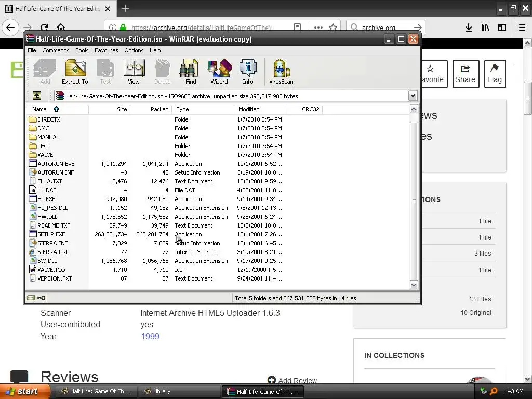
Task: Click the browser back arrow button
Action: tap(10, 28)
